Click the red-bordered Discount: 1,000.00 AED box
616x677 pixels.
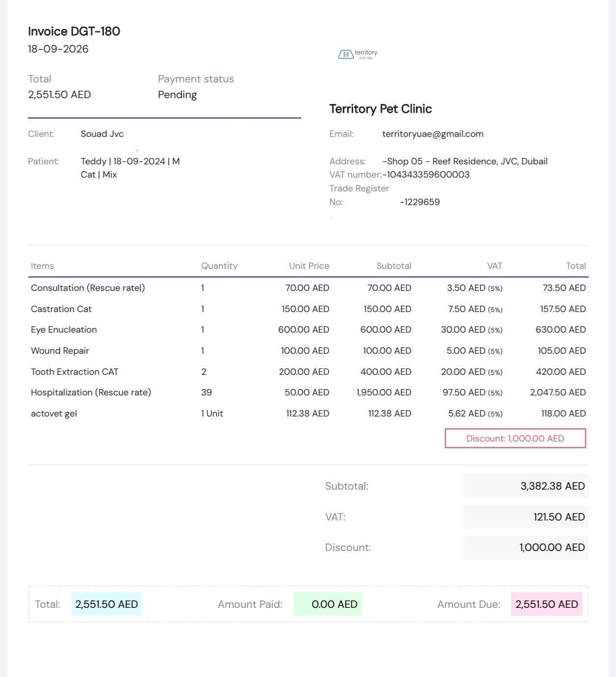point(515,439)
